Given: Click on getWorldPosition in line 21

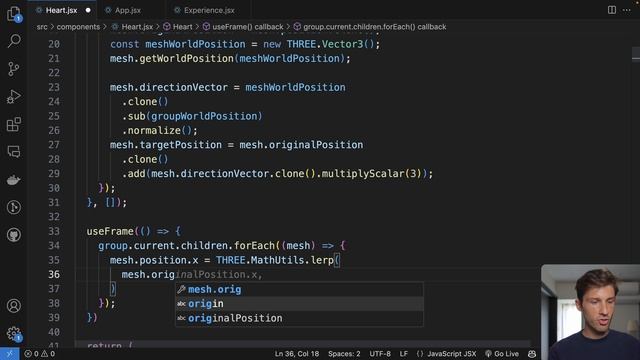Looking at the screenshot, I should (x=186, y=59).
